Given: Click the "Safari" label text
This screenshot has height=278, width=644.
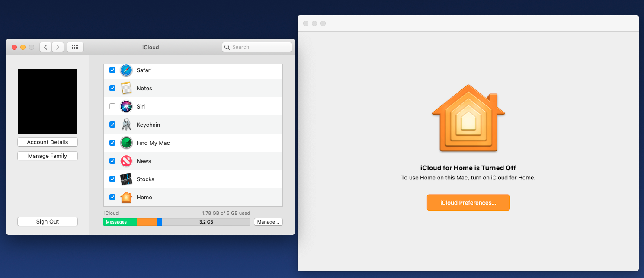Looking at the screenshot, I should (x=144, y=70).
